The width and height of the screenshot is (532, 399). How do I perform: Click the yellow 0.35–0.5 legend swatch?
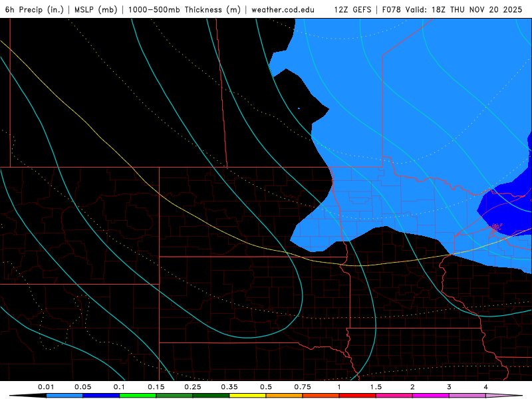[x=247, y=396]
